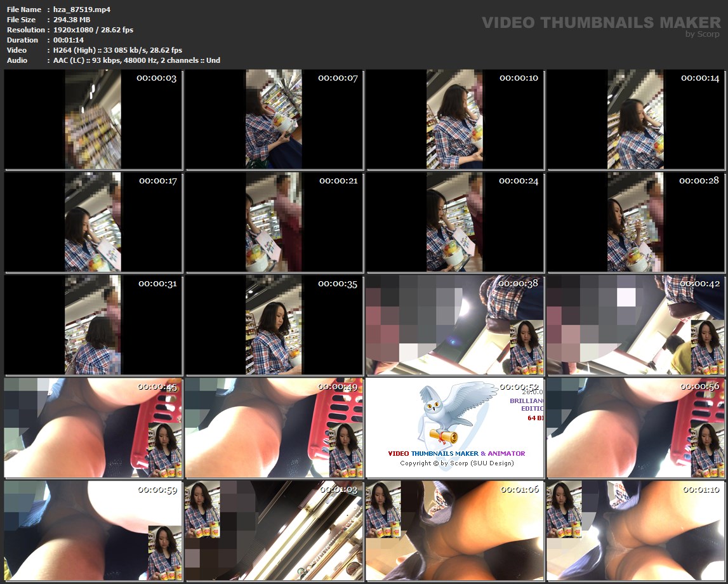This screenshot has height=584, width=728.
Task: Click the H264 (High) video codec line
Action: click(117, 50)
